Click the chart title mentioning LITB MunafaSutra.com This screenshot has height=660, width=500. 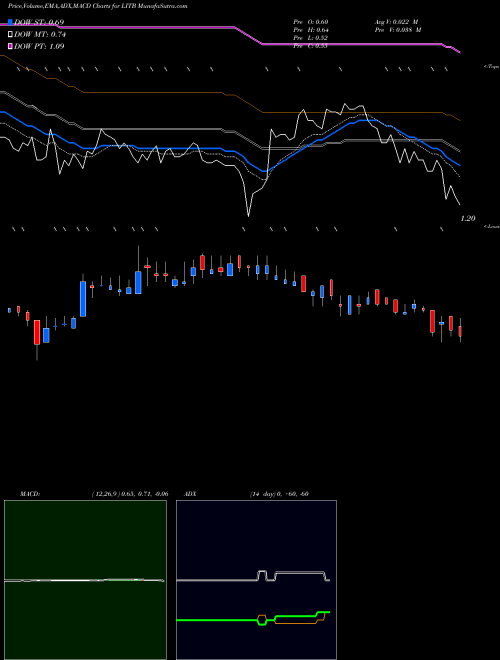coord(98,6)
